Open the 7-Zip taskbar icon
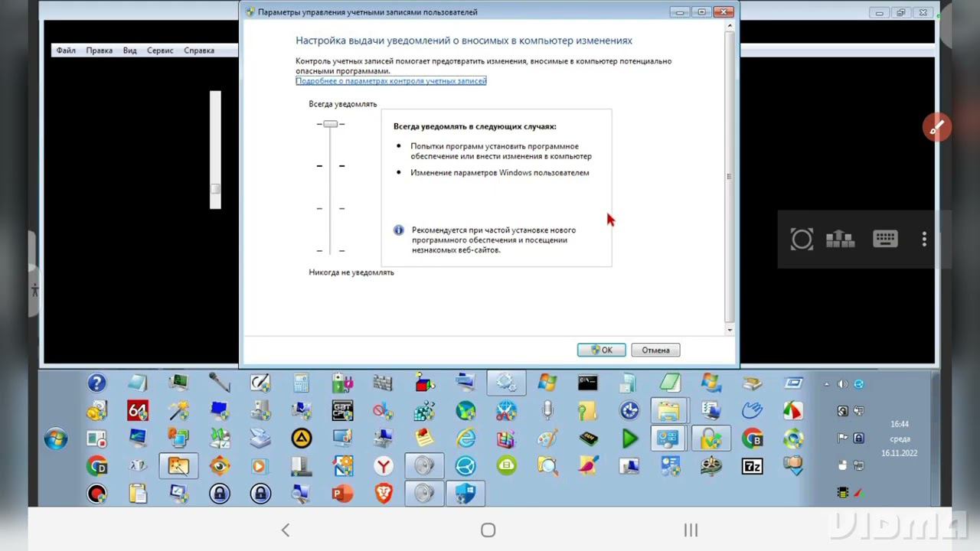Image resolution: width=980 pixels, height=551 pixels. (x=752, y=466)
